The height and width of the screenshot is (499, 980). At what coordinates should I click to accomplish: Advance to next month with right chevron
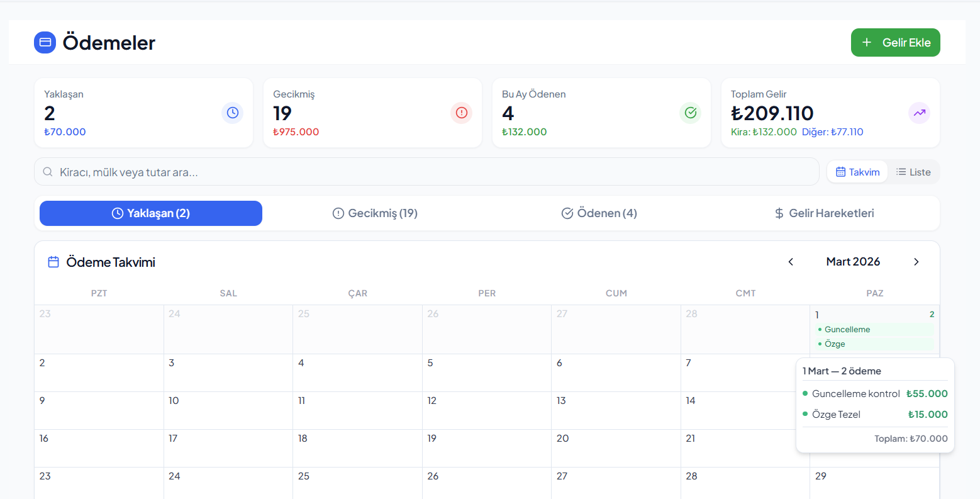pos(916,262)
